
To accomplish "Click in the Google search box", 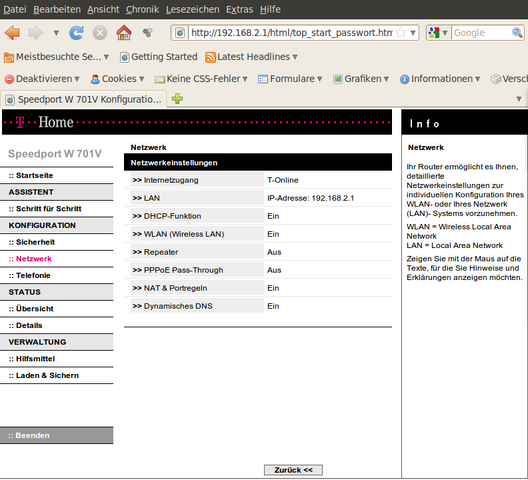I will tap(482, 33).
